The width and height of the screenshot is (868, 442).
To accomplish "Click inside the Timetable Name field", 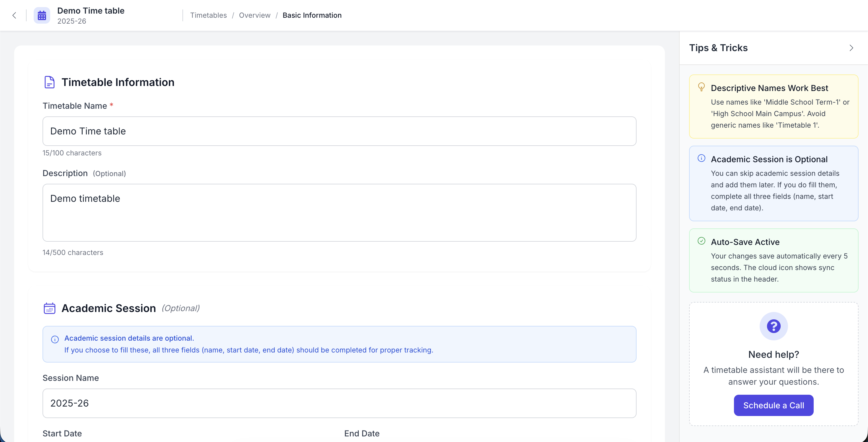I will tap(339, 131).
